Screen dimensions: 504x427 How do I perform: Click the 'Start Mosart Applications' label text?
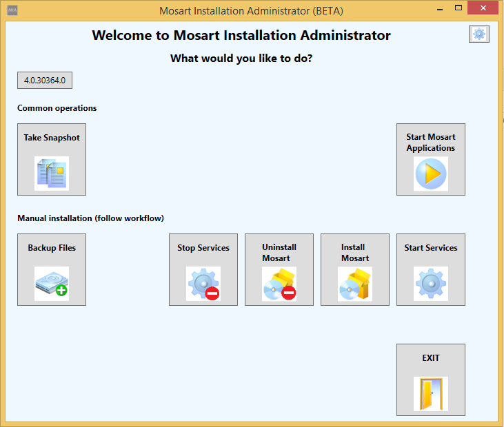pyautogui.click(x=431, y=143)
